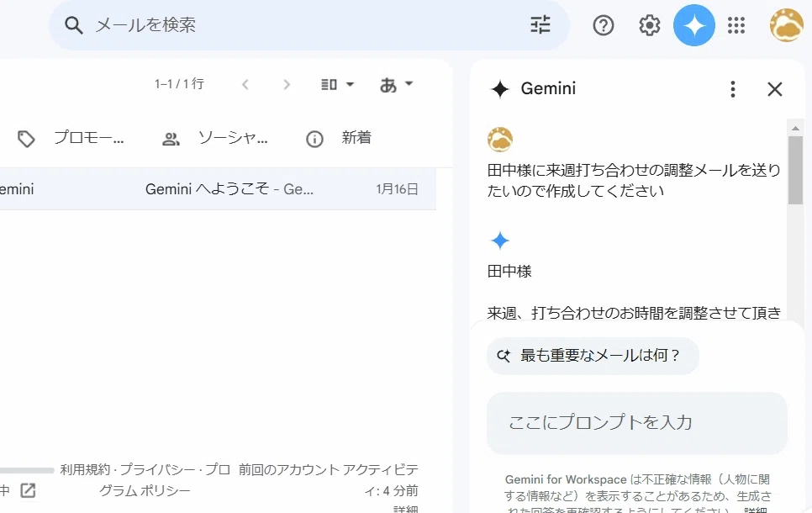Open the Google apps grid
Image resolution: width=812 pixels, height=513 pixels.
tap(736, 25)
